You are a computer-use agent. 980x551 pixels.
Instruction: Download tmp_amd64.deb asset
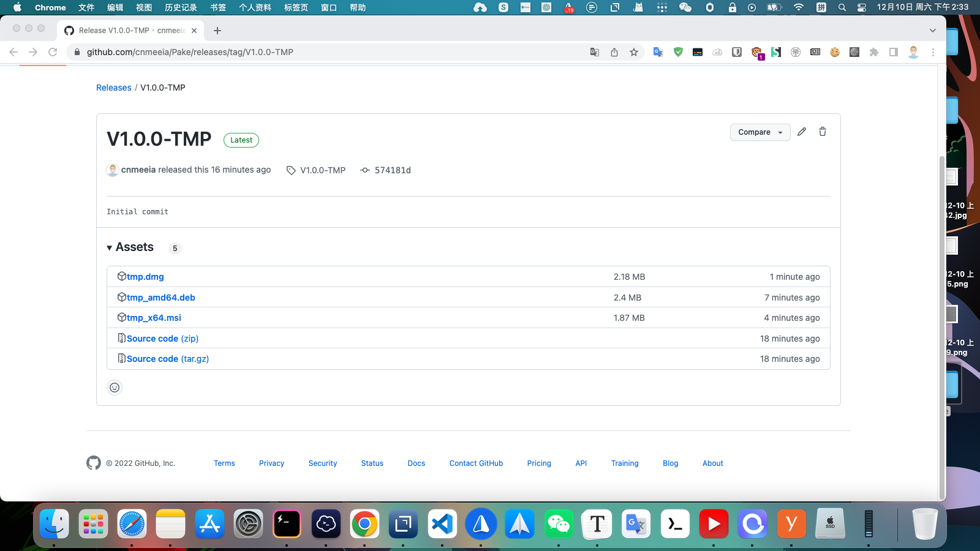coord(161,298)
